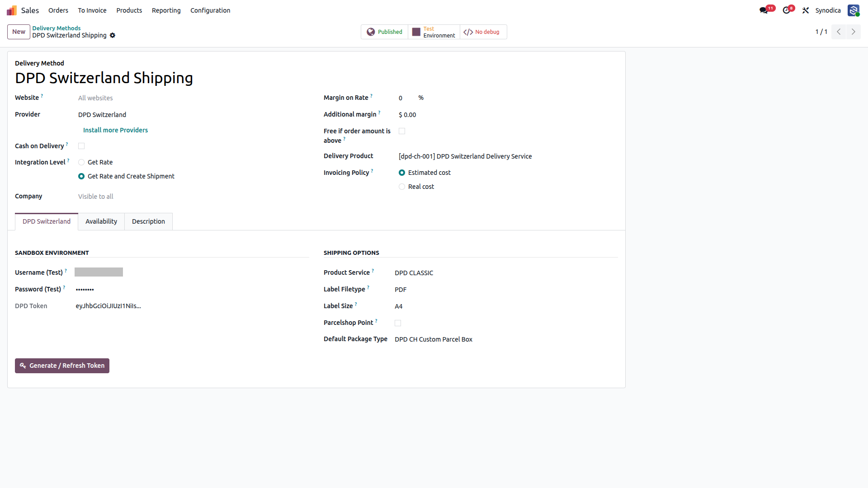Switch to the Availability tab

click(x=101, y=221)
